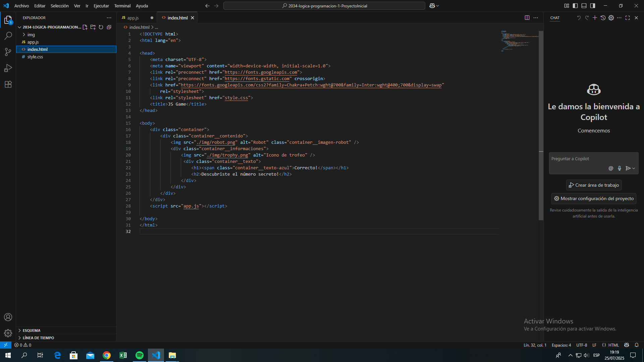Open errors and warnings problems indicator
This screenshot has width=644, height=362.
click(x=23, y=345)
